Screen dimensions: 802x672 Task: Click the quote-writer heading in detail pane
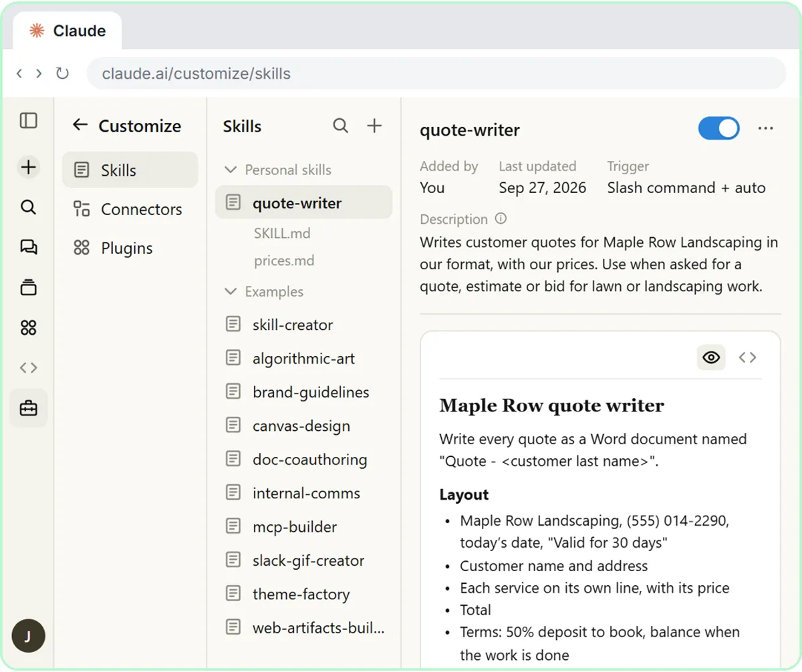[470, 130]
